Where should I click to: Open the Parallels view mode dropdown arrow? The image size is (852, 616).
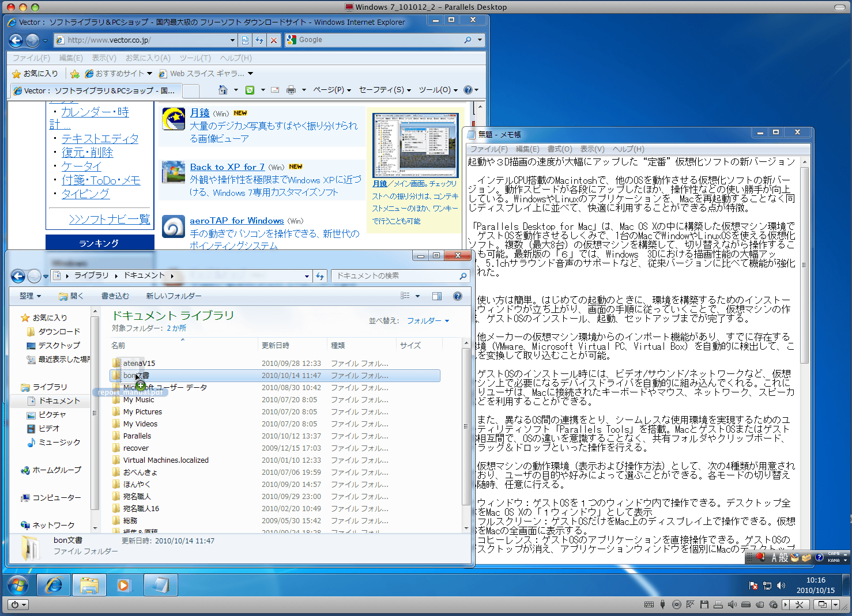click(835, 604)
